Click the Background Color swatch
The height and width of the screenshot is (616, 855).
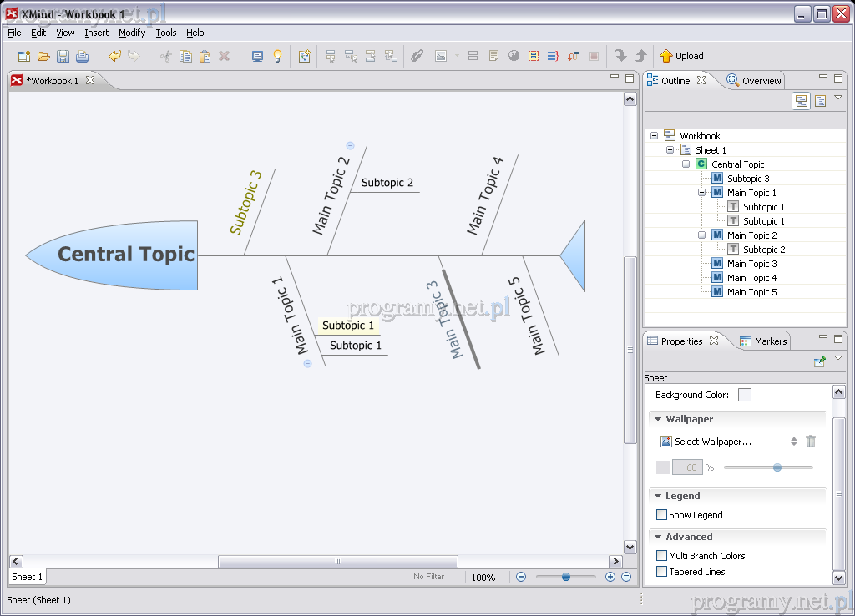tap(744, 395)
